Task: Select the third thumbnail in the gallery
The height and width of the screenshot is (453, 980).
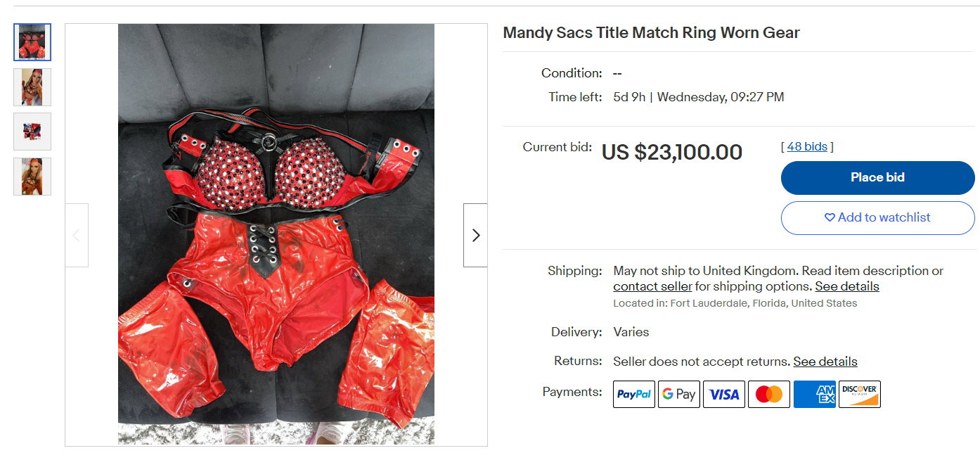Action: [x=32, y=132]
